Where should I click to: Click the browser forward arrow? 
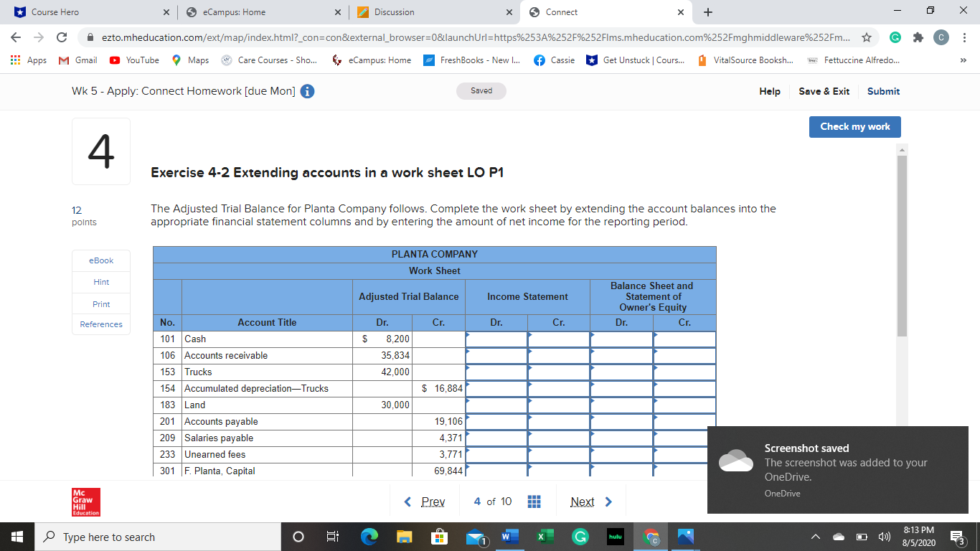coord(39,37)
